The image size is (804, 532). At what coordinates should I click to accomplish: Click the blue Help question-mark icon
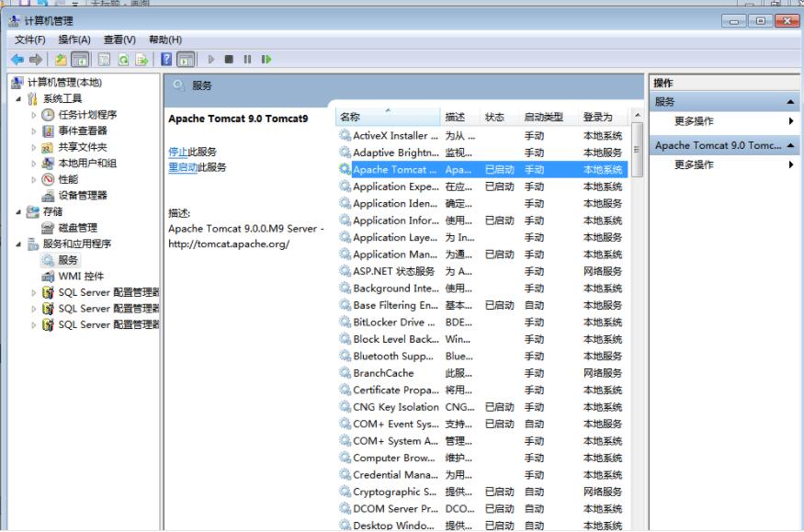pos(166,60)
